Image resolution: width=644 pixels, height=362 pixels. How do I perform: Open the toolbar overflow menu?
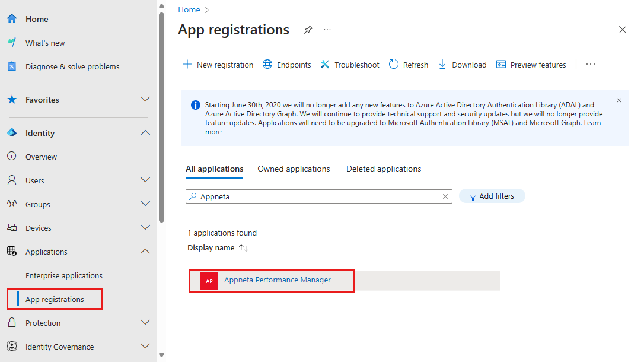click(590, 64)
